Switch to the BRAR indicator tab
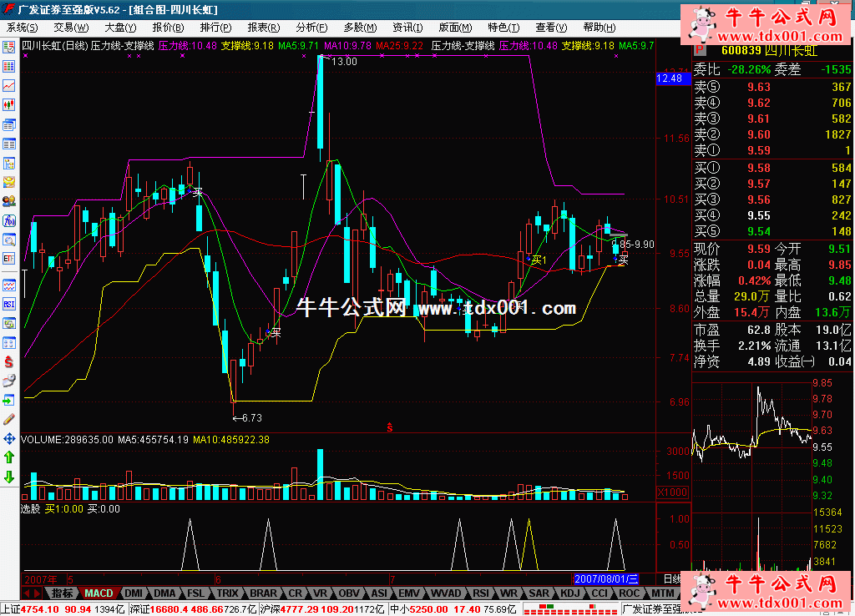This screenshot has width=855, height=616. (x=263, y=593)
